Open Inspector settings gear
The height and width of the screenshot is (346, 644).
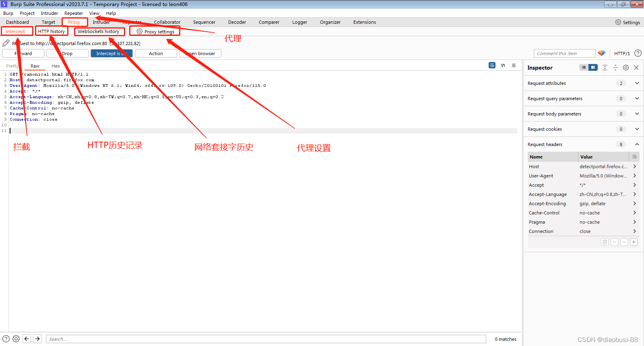pos(626,68)
